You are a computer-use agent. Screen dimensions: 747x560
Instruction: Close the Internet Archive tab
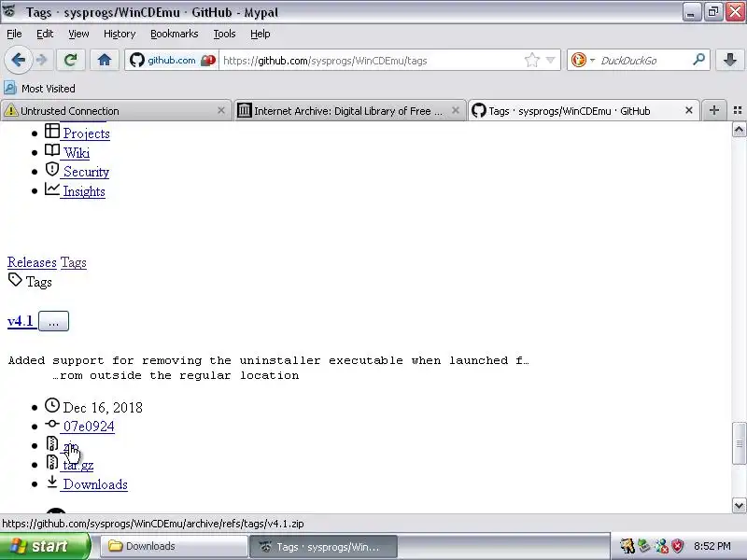tap(456, 110)
